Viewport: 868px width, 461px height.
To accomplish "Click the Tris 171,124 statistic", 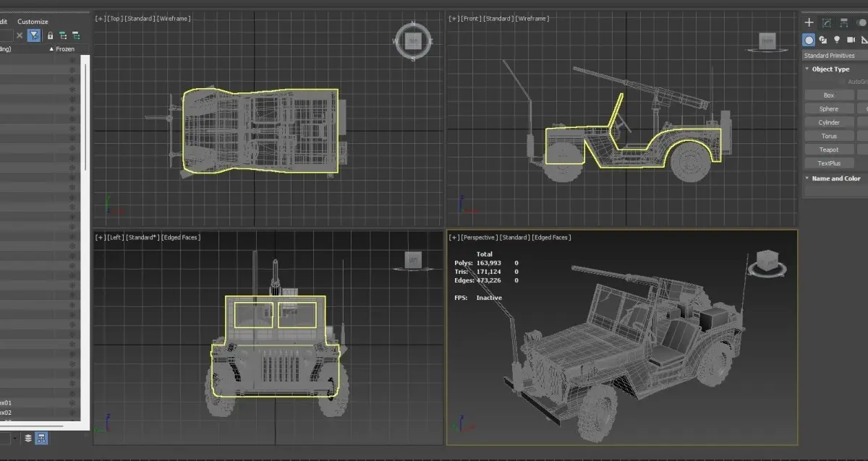I will [x=479, y=272].
